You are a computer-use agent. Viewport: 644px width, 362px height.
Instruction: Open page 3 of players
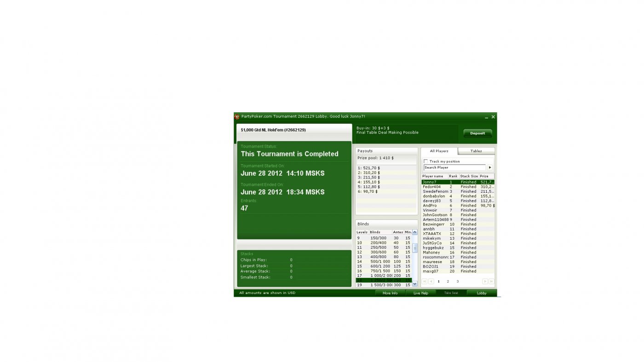point(457,282)
